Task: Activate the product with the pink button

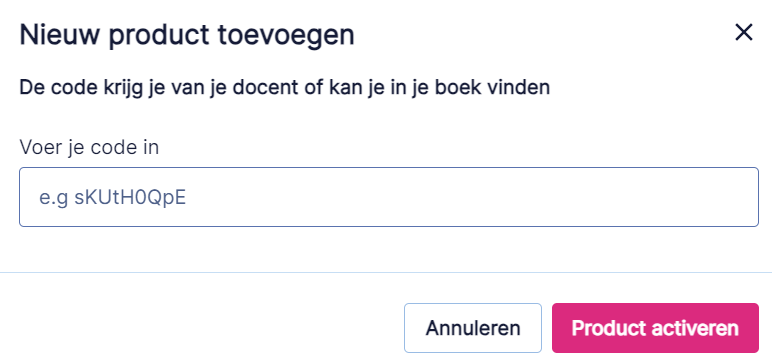Action: (x=655, y=328)
